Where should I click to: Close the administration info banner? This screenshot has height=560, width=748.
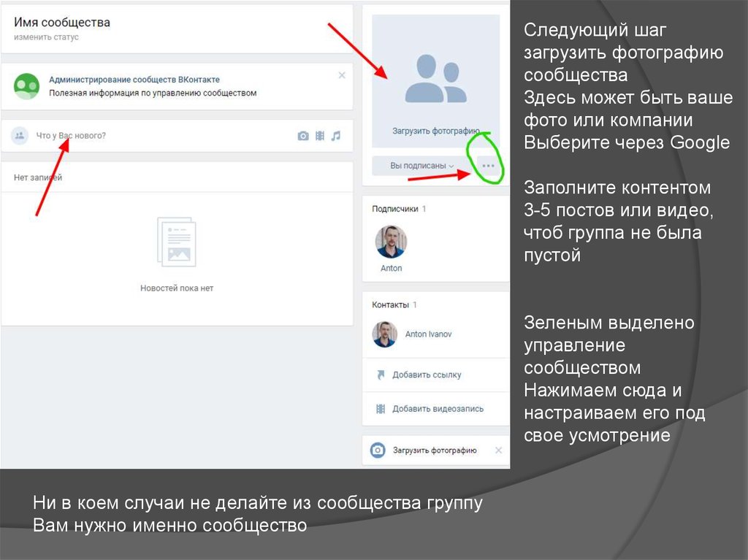pyautogui.click(x=342, y=75)
